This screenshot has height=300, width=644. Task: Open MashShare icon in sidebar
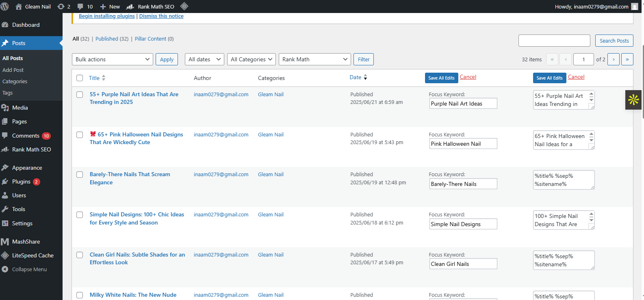coord(5,242)
